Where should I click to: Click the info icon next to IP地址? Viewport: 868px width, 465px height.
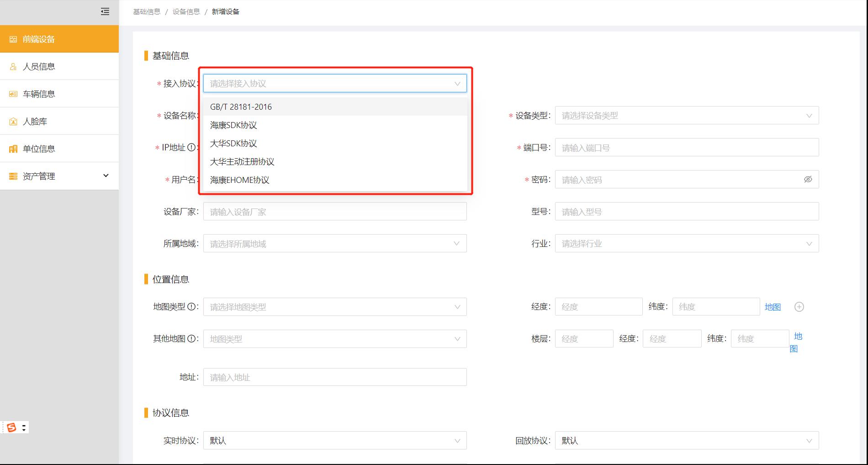191,147
